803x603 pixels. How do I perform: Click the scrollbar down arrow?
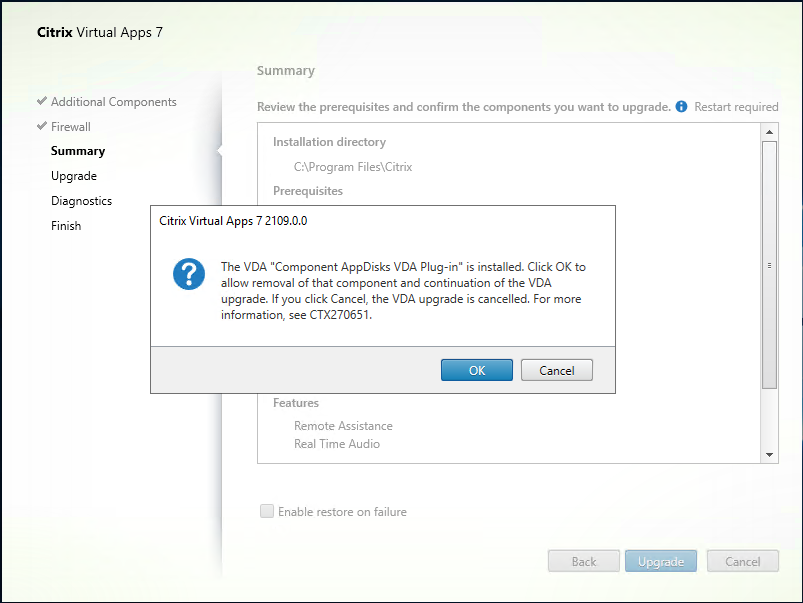[769, 454]
